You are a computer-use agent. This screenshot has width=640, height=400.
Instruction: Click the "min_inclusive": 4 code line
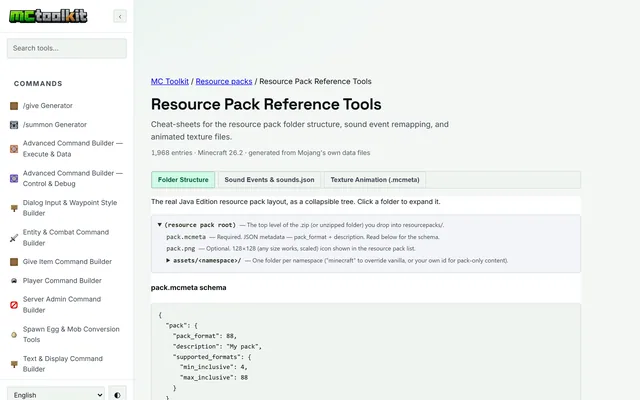coord(213,367)
